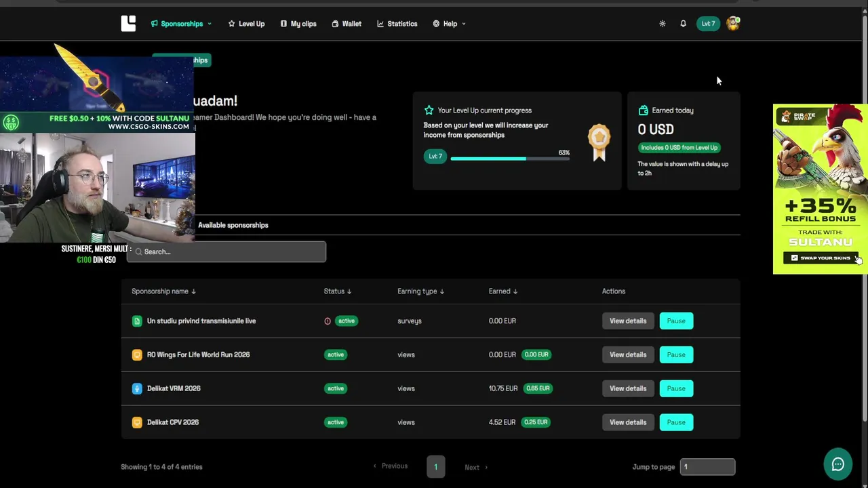Image resolution: width=868 pixels, height=488 pixels.
Task: View details for RO Wings For Life
Action: [628, 354]
